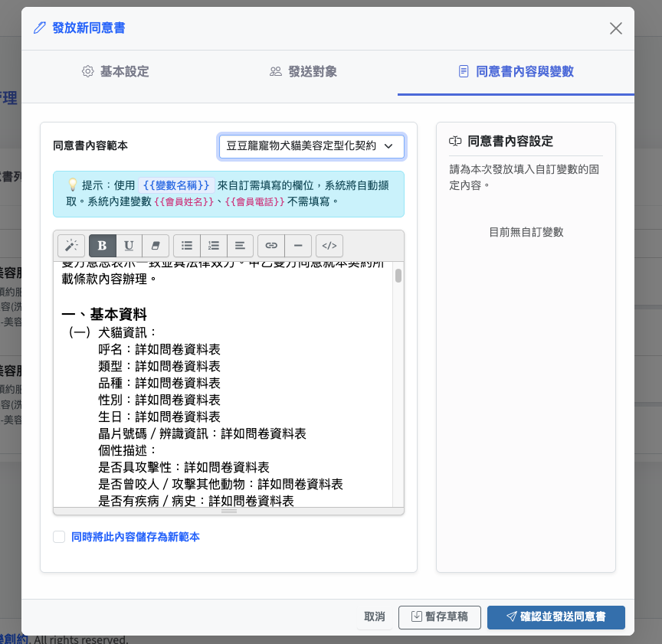Click the eraser clear formatting icon
Screen dimensions: 662x644
[x=156, y=246]
